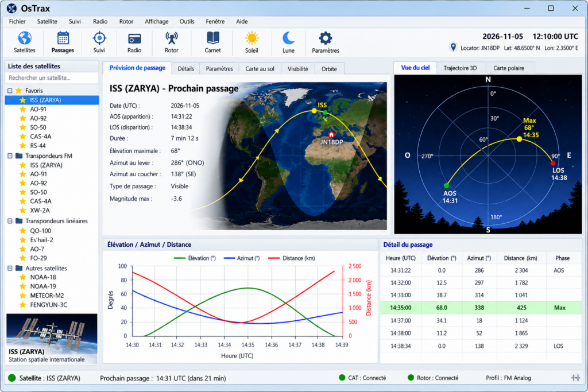588x392 pixels.
Task: Select the 14:31:22 AOS table row
Action: click(481, 270)
